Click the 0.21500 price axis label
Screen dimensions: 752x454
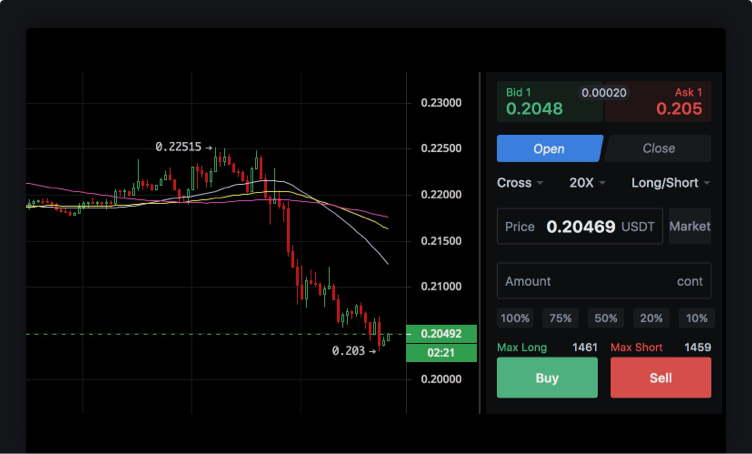coord(441,241)
